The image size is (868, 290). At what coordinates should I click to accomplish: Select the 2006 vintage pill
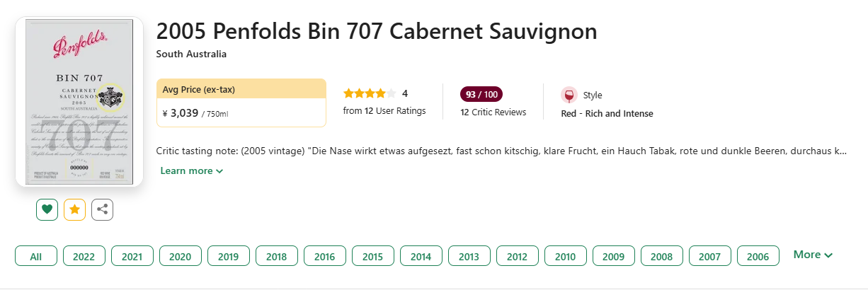[x=758, y=256]
